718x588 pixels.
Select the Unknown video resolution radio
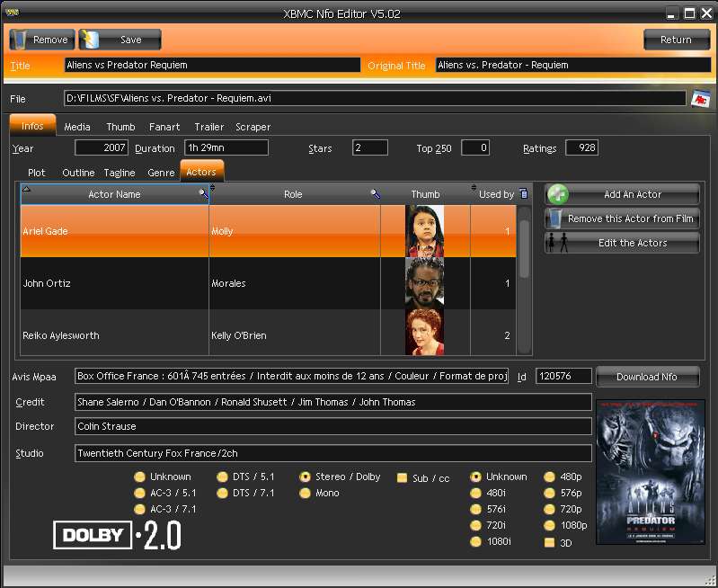[x=475, y=477]
